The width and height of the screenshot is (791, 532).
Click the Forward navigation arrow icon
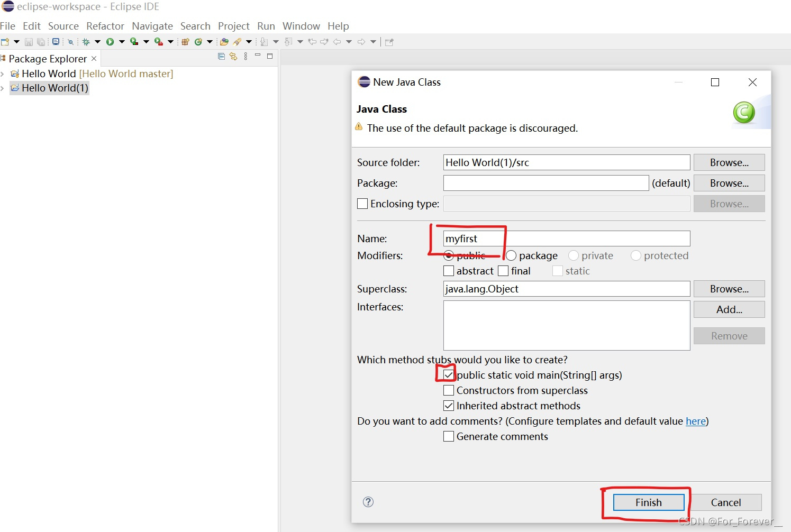tap(361, 42)
